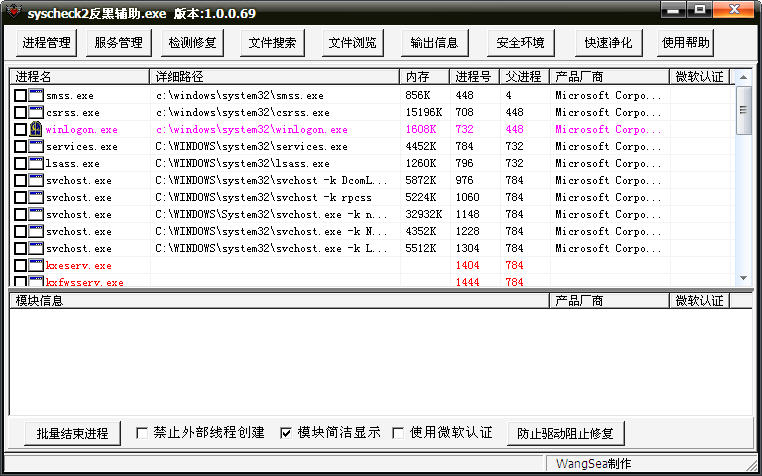Image resolution: width=762 pixels, height=476 pixels.
Task: Switch to 服务管理 tab
Action: pyautogui.click(x=119, y=43)
